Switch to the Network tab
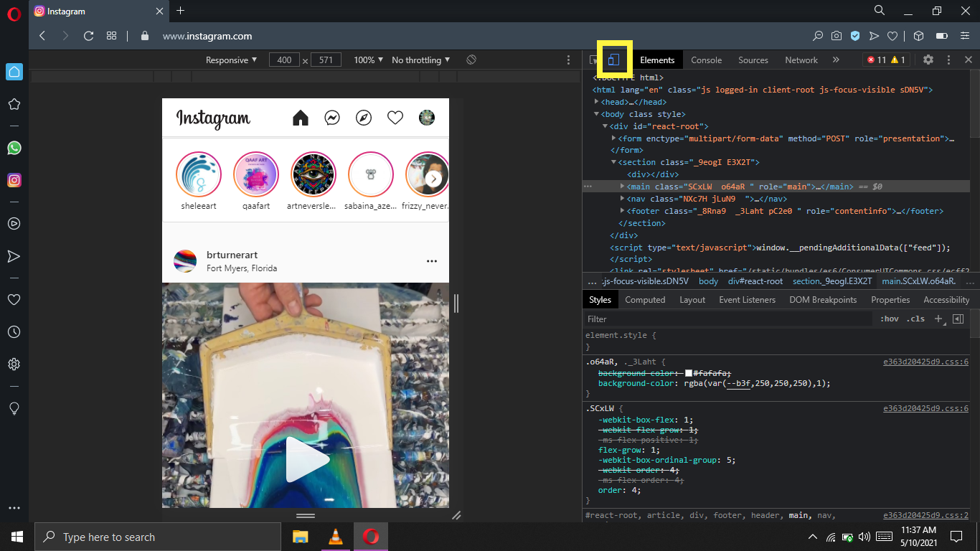980x551 pixels. tap(801, 60)
